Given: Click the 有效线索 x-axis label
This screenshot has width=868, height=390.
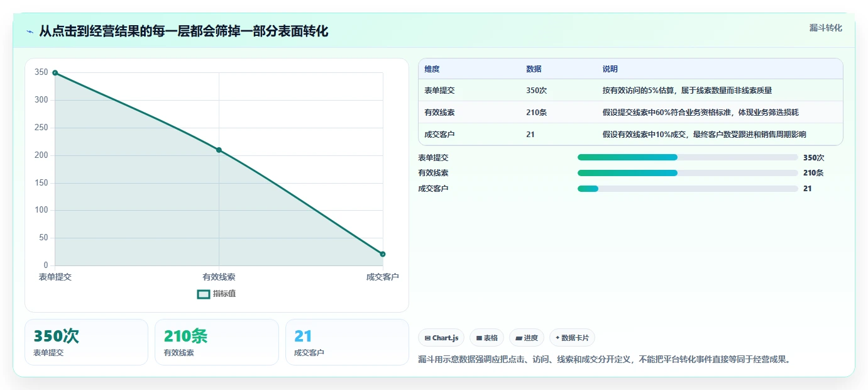Looking at the screenshot, I should 219,277.
